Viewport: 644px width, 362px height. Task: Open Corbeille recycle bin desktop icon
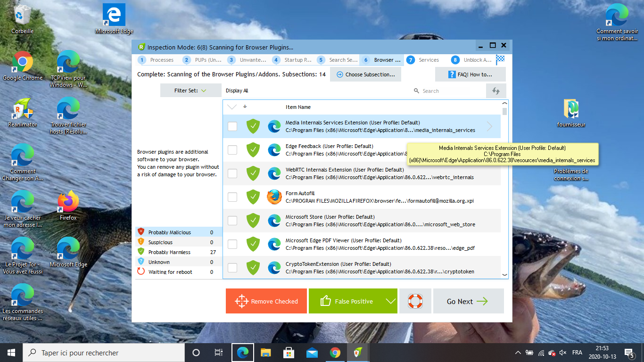pyautogui.click(x=23, y=19)
